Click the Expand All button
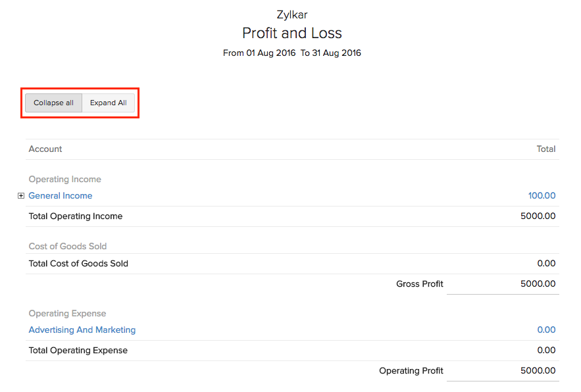This screenshot has height=392, width=581. click(x=109, y=103)
